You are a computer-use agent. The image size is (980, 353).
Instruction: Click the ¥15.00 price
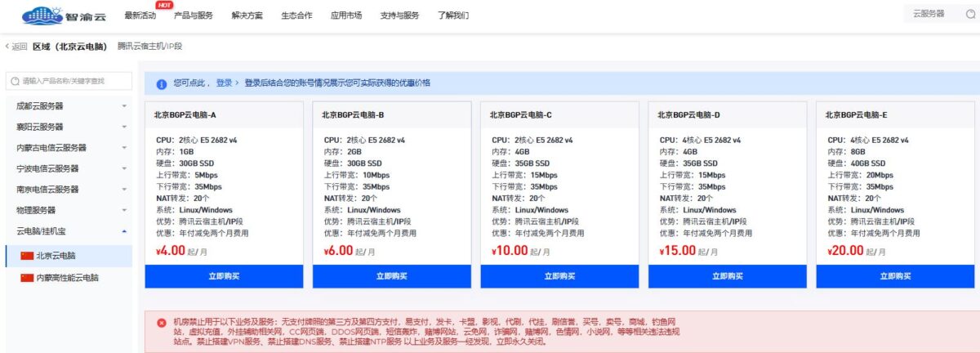[678, 251]
